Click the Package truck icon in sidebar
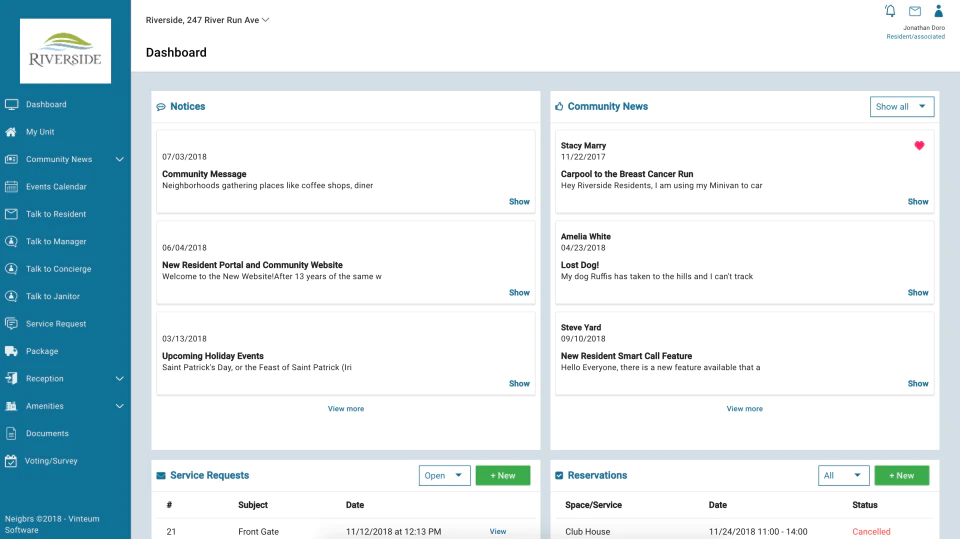Screen dimensions: 960x539 point(11,351)
